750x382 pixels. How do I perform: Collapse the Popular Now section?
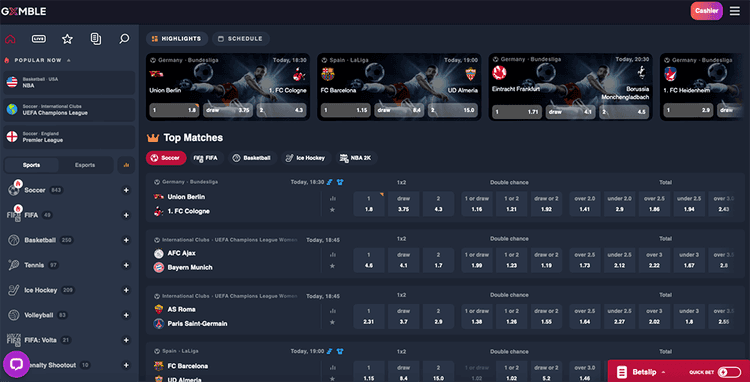[68, 61]
